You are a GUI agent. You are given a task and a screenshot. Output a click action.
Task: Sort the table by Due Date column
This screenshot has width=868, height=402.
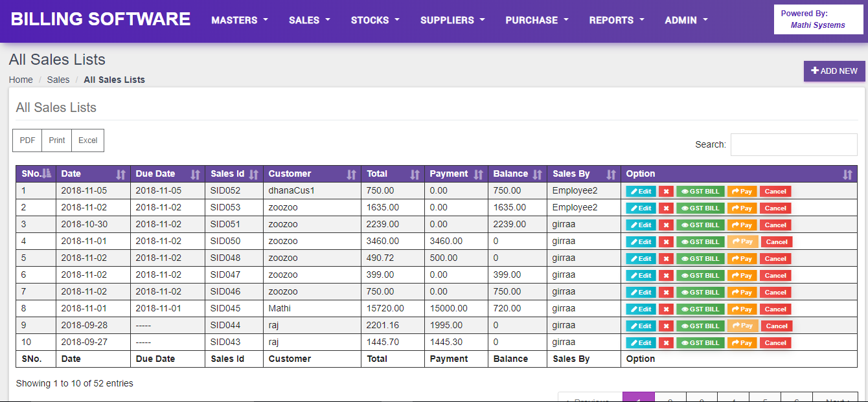pyautogui.click(x=196, y=173)
